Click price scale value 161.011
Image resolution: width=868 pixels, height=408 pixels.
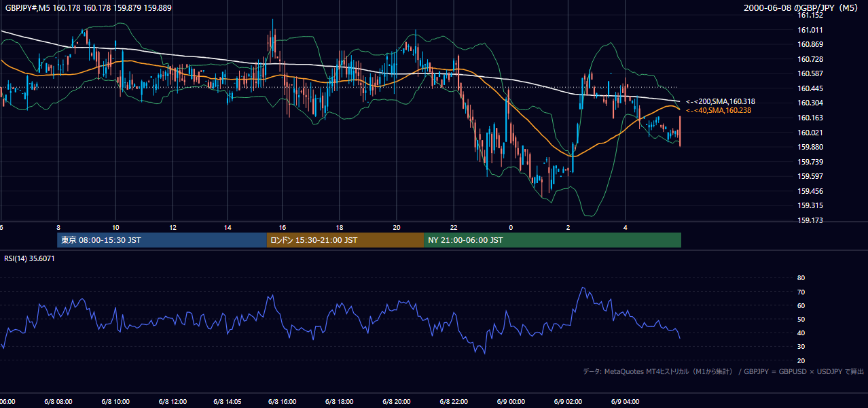coord(810,30)
